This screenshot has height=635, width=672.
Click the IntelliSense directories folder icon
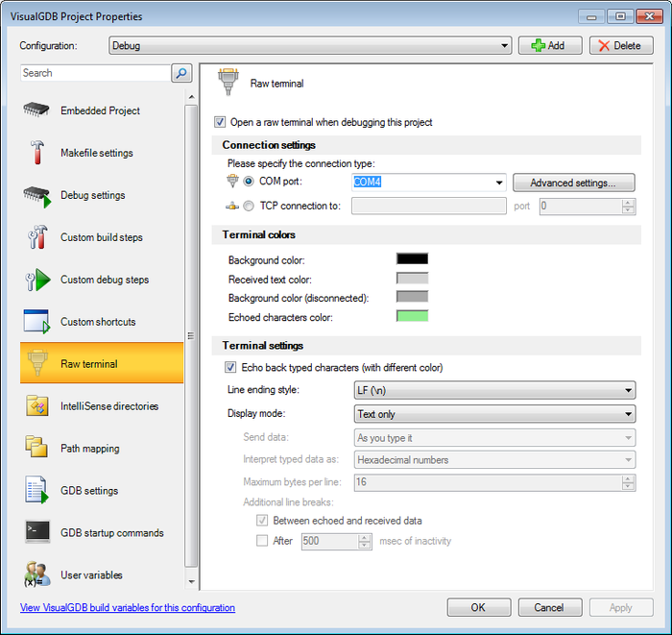(36, 405)
